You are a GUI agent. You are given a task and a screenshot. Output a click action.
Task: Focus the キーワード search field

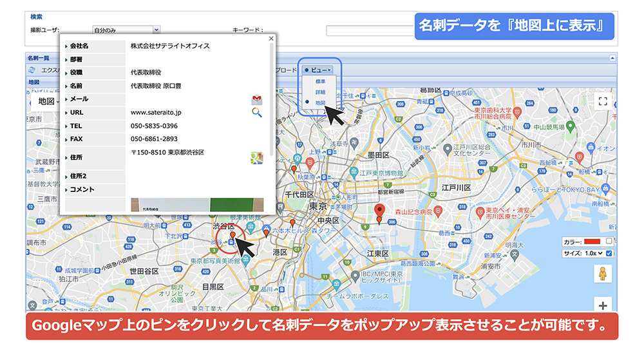tap(370, 30)
